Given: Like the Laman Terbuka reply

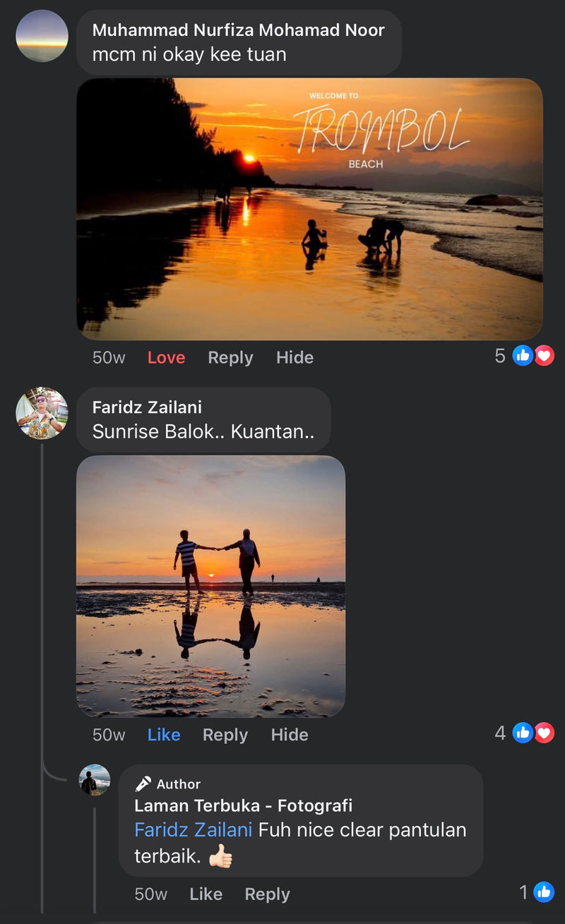Looking at the screenshot, I should (x=206, y=894).
